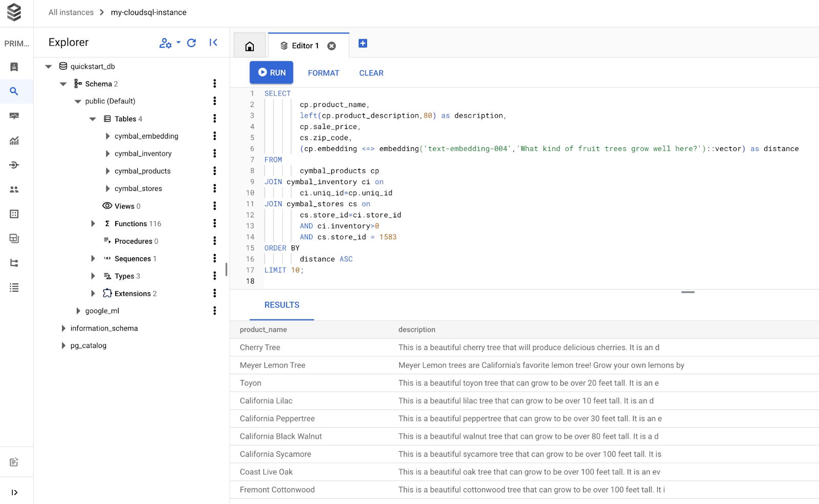The width and height of the screenshot is (819, 504).
Task: Open more options for Schema node
Action: click(214, 84)
